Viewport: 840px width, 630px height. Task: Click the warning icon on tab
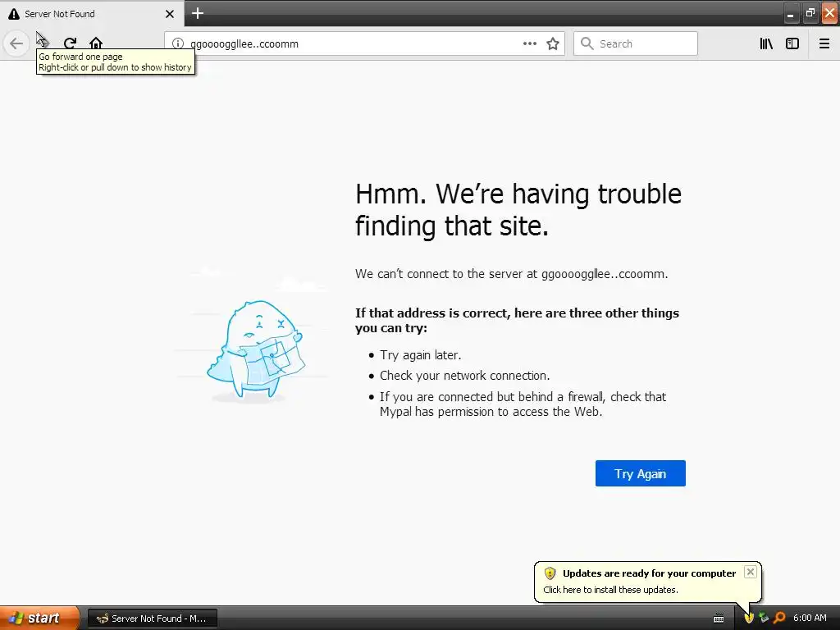click(14, 14)
